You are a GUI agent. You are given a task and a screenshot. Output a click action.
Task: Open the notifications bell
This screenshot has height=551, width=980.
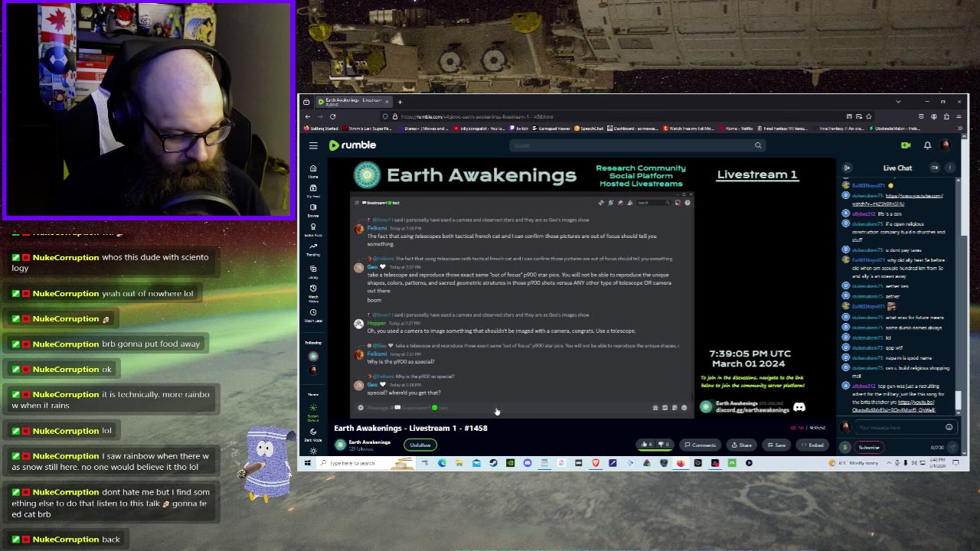[927, 145]
